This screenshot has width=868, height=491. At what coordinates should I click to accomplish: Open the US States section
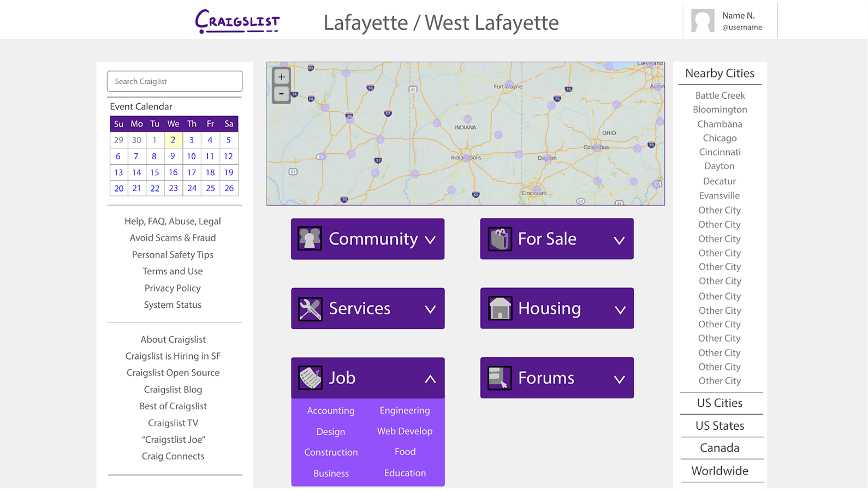(720, 426)
